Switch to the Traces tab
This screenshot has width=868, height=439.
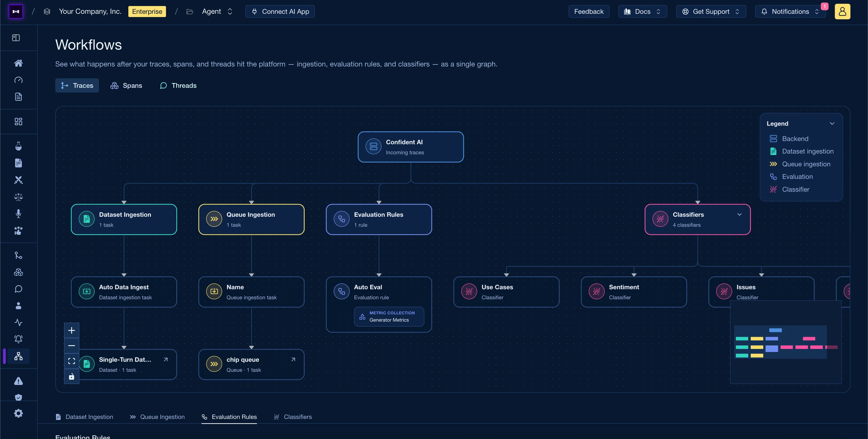pos(77,86)
